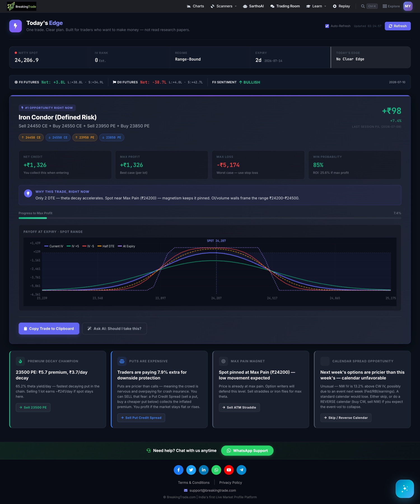Click the Range-Bound regime value
420x504 pixels.
(188, 59)
